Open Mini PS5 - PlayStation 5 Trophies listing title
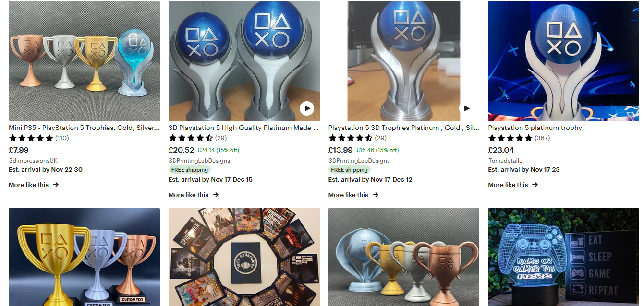 [84, 128]
